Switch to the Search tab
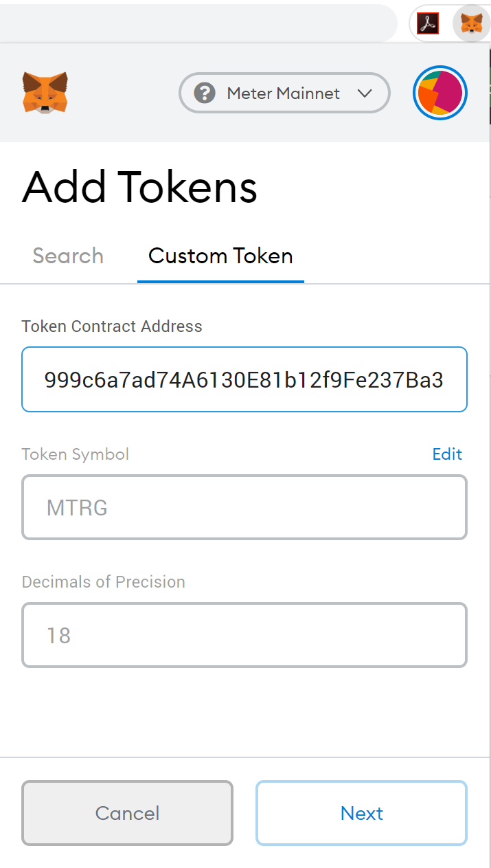The image size is (491, 868). tap(68, 256)
